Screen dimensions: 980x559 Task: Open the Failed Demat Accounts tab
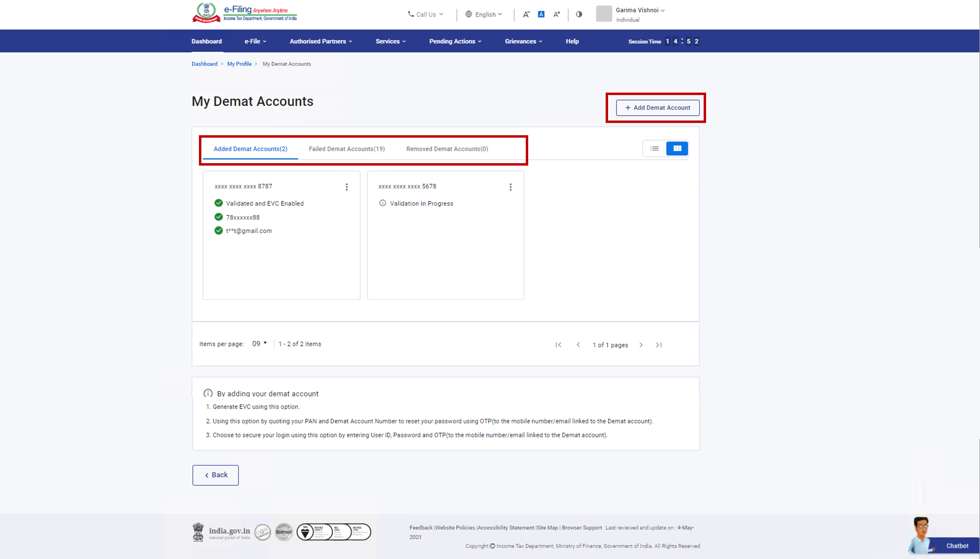pyautogui.click(x=346, y=149)
